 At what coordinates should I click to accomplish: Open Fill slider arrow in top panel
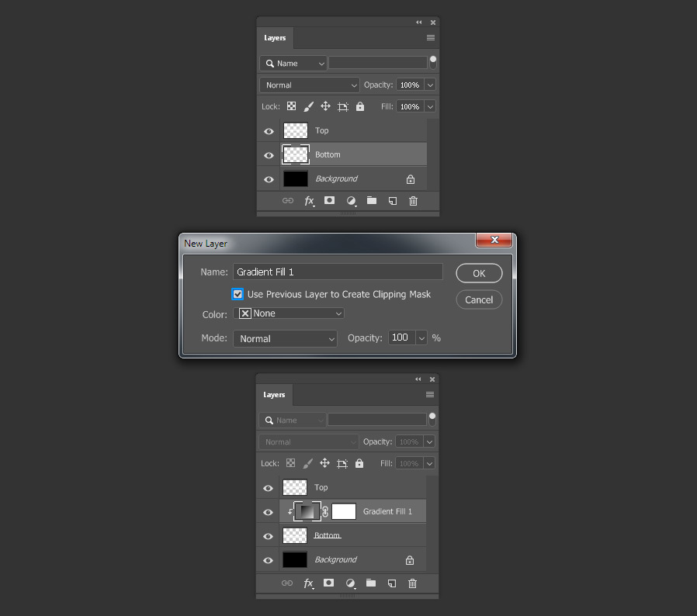[x=430, y=106]
